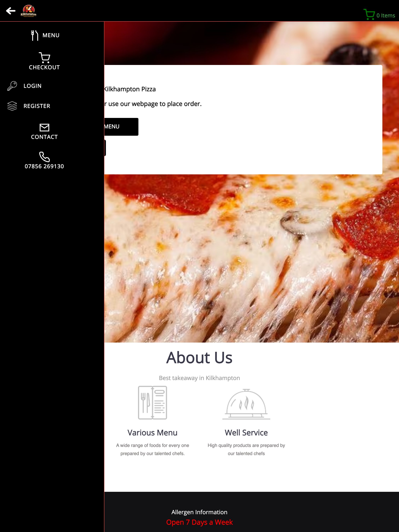Click the serving cloche dish icon
The height and width of the screenshot is (532, 399).
coord(246,404)
